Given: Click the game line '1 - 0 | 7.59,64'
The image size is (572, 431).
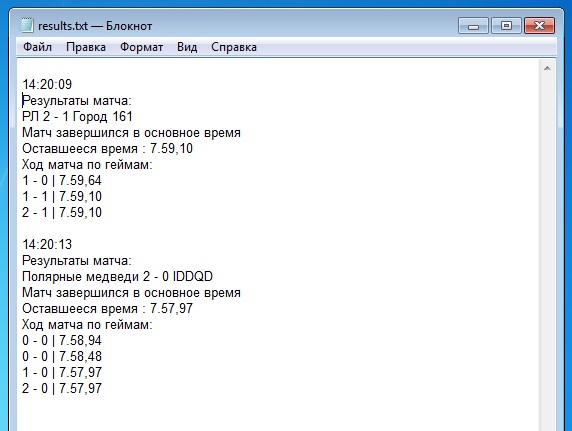Looking at the screenshot, I should pyautogui.click(x=62, y=181).
